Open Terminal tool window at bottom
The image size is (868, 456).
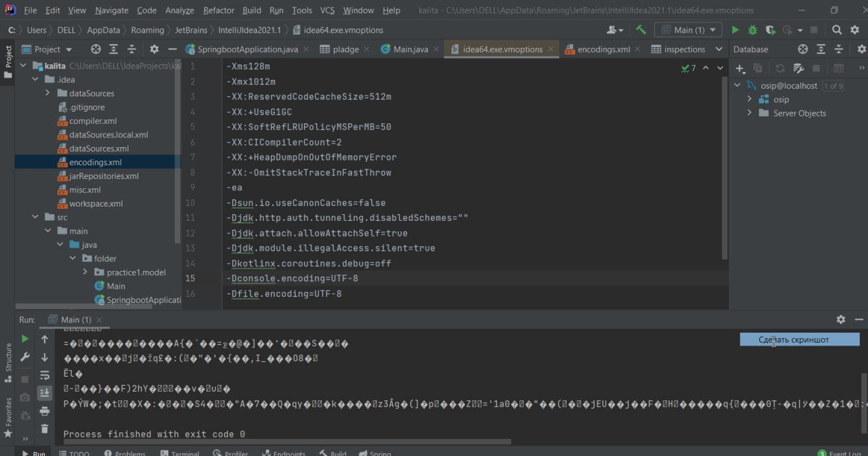coord(180,453)
